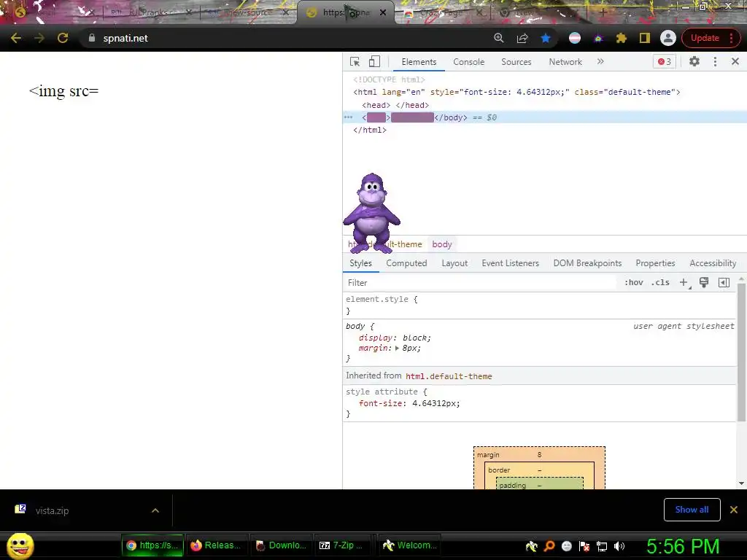Image resolution: width=747 pixels, height=560 pixels.
Task: Select the closing </html> tag row
Action: pyautogui.click(x=370, y=130)
